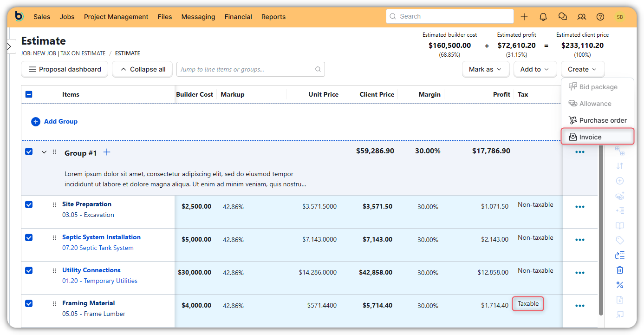This screenshot has height=335, width=644.
Task: Open the quick-add plus icon in header
Action: [x=524, y=17]
